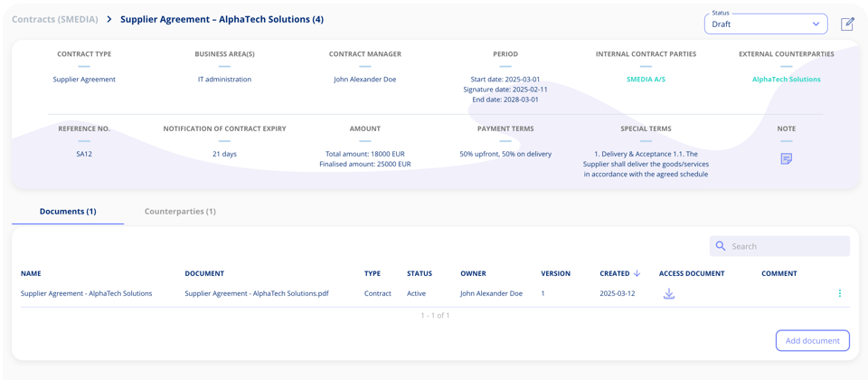Sort documents by the OWNER column header
Viewport: 868px width, 380px height.
473,273
